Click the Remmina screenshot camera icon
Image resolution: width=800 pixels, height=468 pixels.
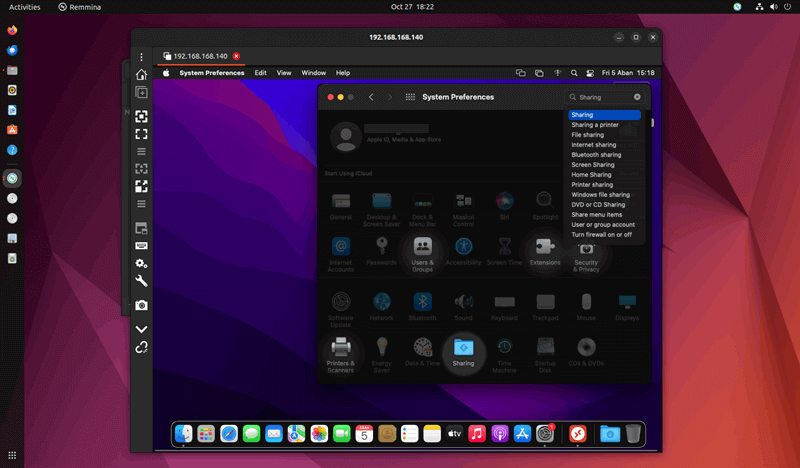coord(142,305)
